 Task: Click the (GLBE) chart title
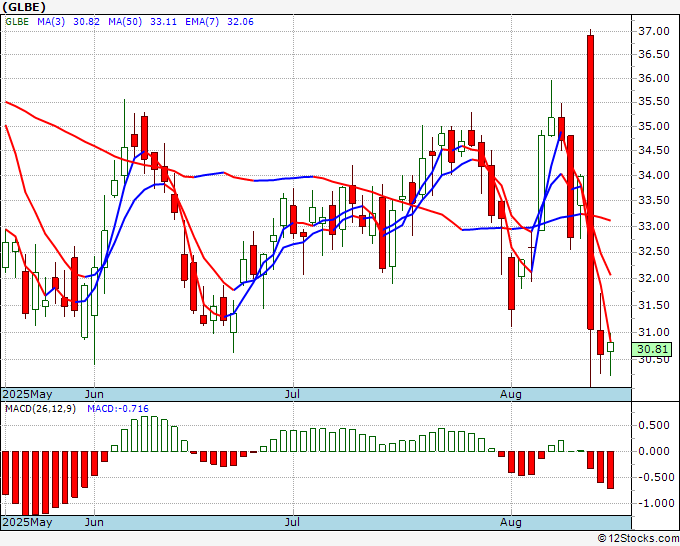coord(24,7)
